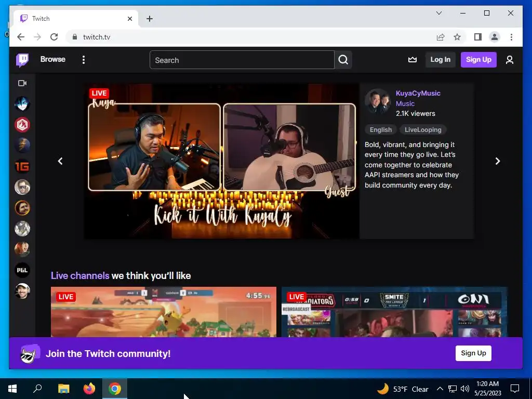Open the sunglasses man avatar channel
Screen dimensions: 532x399
pos(22,187)
